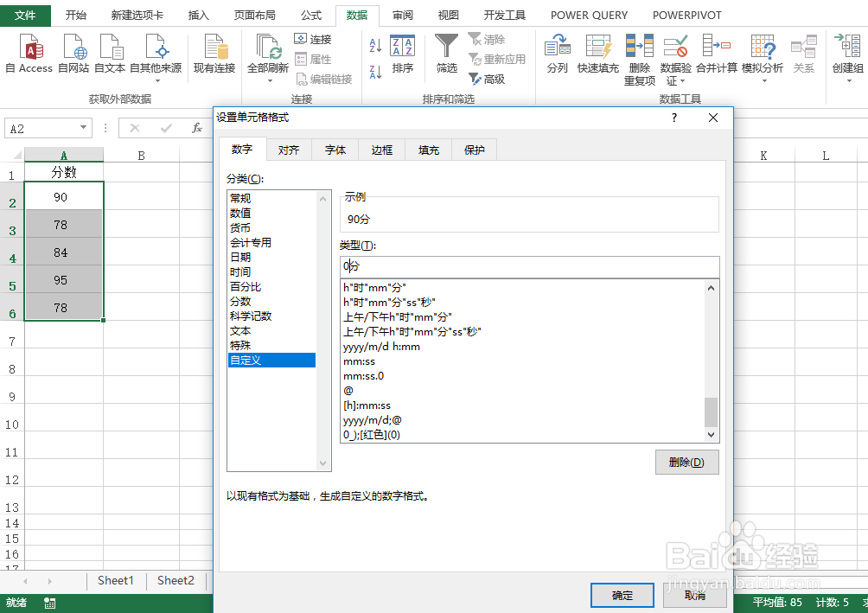Expand the What-If Analysis (模拟分析) dropdown
The width and height of the screenshot is (868, 613).
(x=763, y=80)
